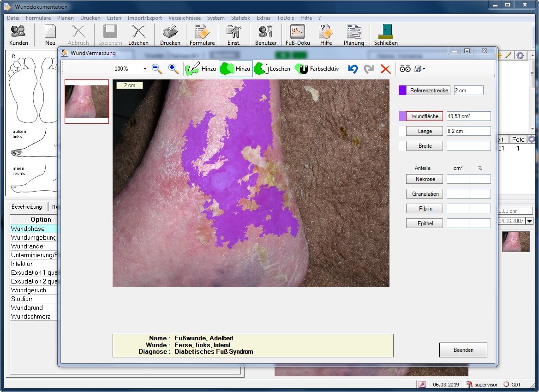Click the Wundfläche 49,53 cm² field

pyautogui.click(x=468, y=116)
